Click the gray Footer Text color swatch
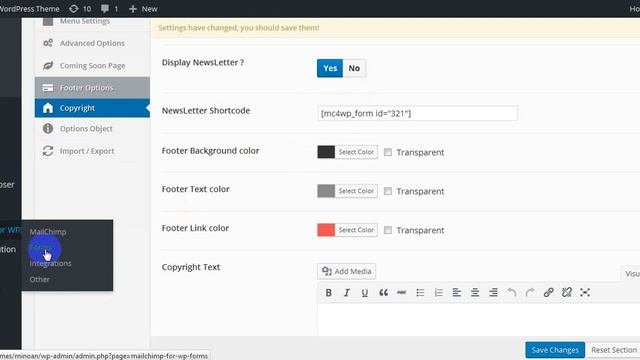640x360 pixels. click(x=326, y=191)
